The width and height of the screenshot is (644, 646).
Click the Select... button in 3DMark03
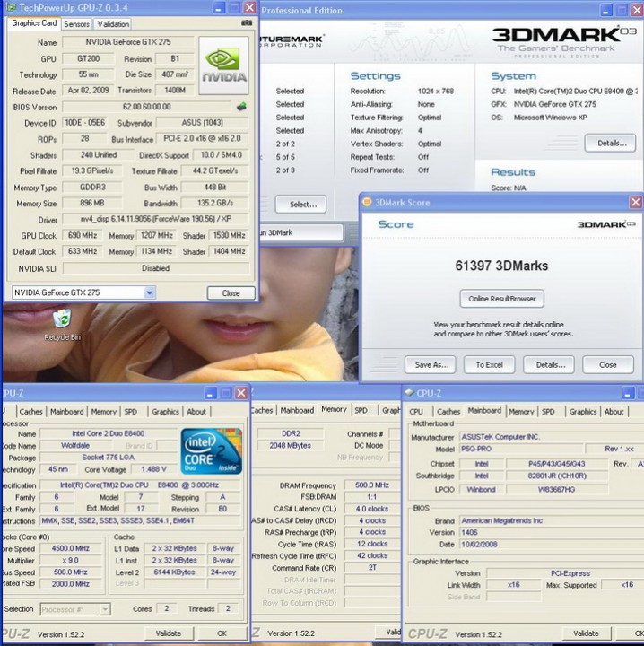(x=301, y=204)
